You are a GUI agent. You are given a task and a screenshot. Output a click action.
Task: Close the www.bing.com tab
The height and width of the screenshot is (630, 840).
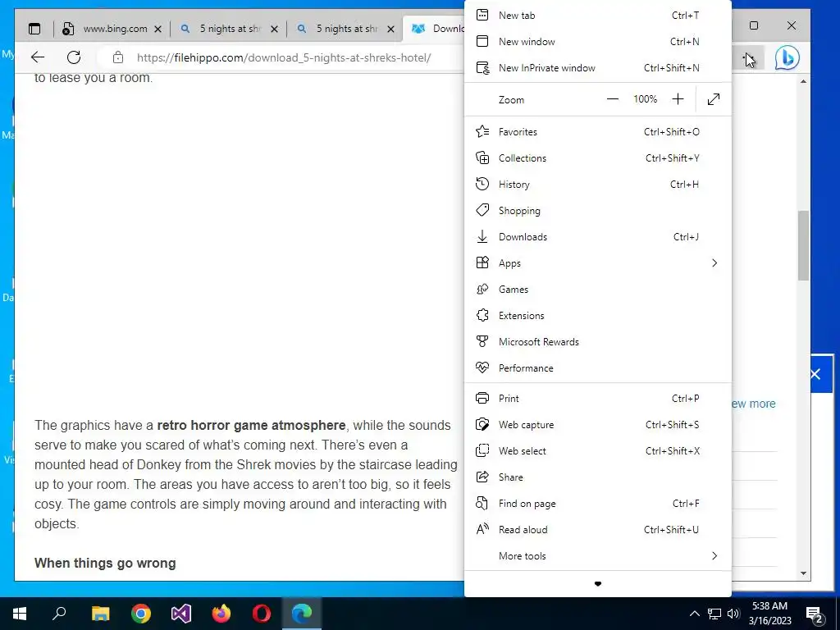(x=157, y=29)
